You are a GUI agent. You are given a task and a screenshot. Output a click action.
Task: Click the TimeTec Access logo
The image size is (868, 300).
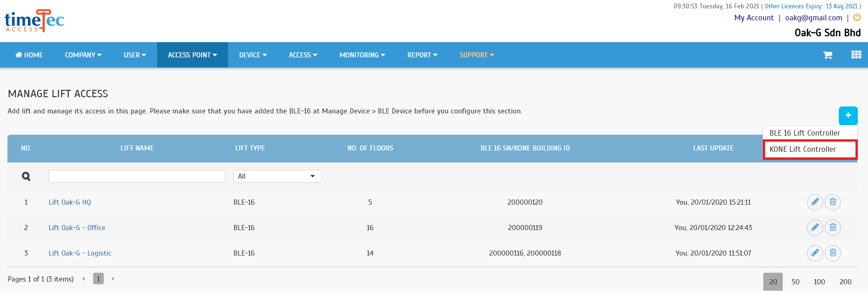tap(34, 21)
